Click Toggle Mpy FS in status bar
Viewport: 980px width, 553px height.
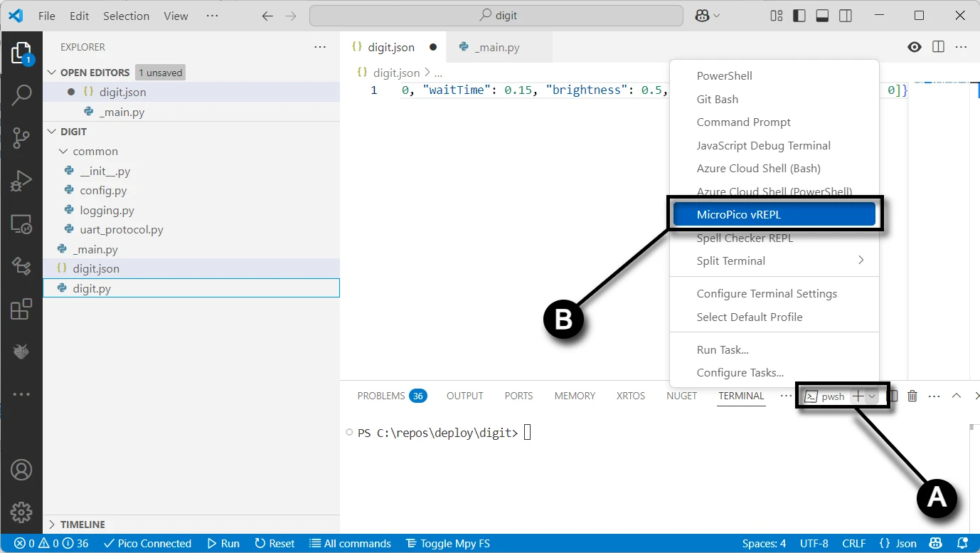point(448,544)
